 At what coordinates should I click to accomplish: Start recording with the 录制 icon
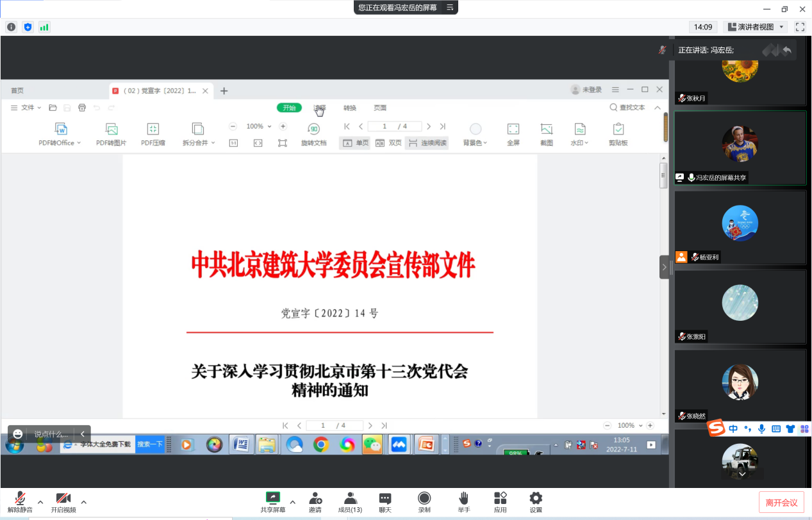coord(424,498)
